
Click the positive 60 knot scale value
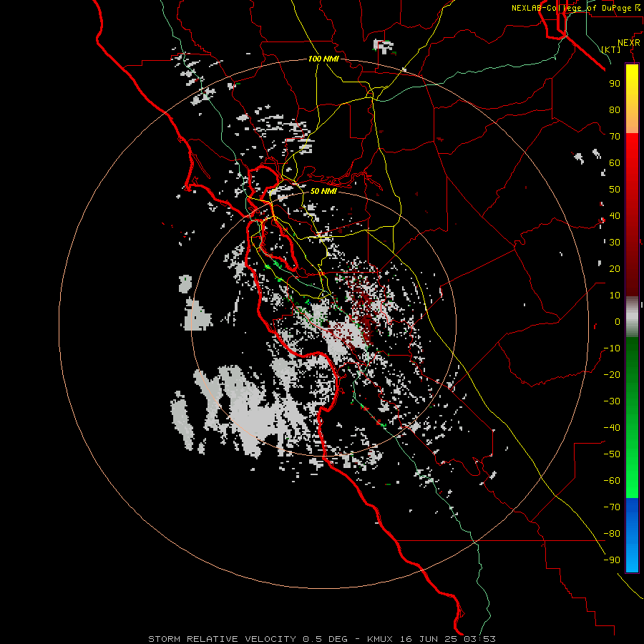pos(615,162)
